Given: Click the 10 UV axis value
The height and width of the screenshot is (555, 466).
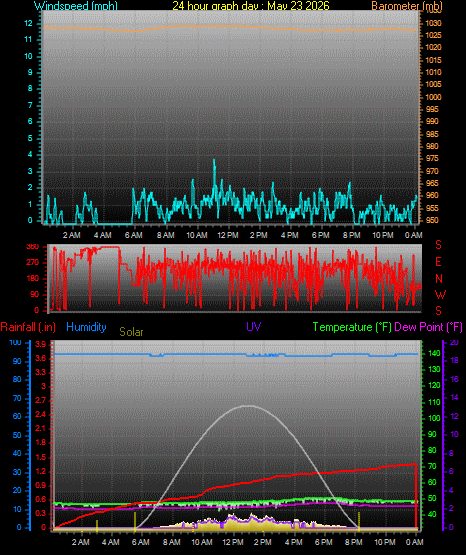Looking at the screenshot, I should [454, 434].
